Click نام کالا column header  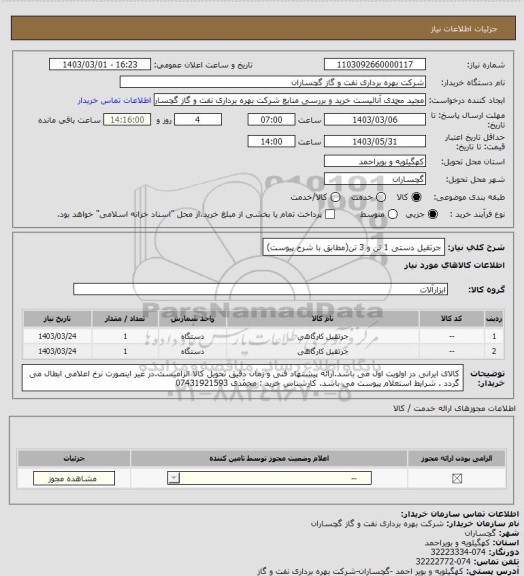pos(323,318)
